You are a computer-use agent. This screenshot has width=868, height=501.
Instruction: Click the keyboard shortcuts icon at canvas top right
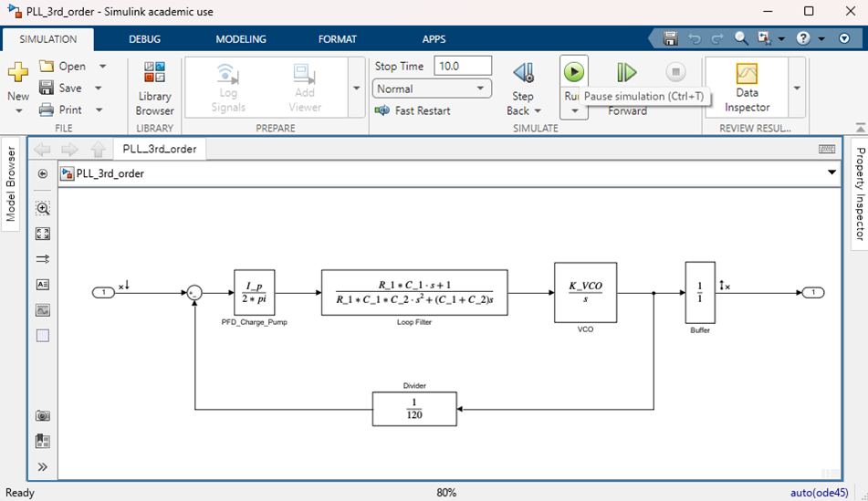[827, 149]
